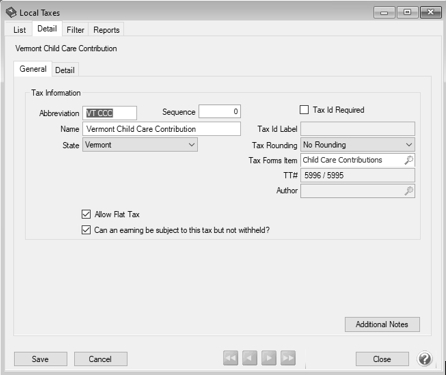Open the Tax Forms Item lookup magnifier
This screenshot has height=375, width=446.
(408, 160)
